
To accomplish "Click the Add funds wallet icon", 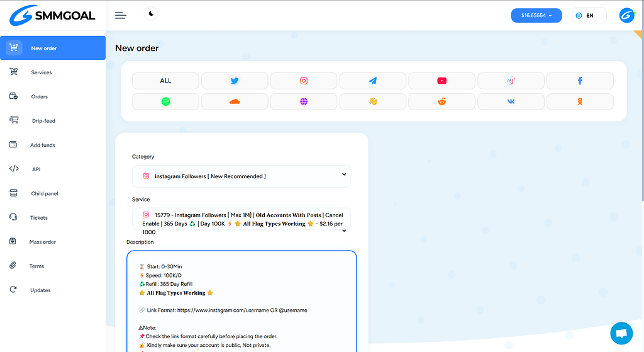I will point(13,144).
